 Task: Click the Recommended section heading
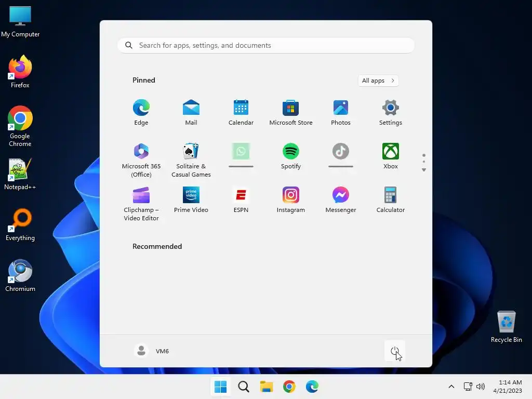(157, 246)
